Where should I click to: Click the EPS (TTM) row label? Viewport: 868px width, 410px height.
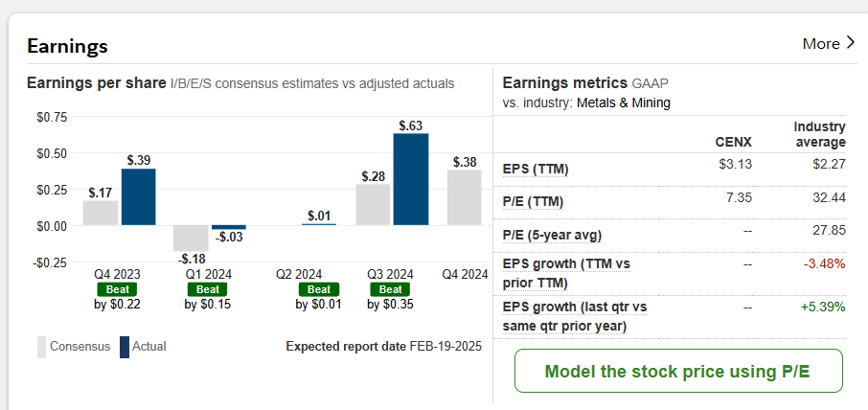[536, 170]
